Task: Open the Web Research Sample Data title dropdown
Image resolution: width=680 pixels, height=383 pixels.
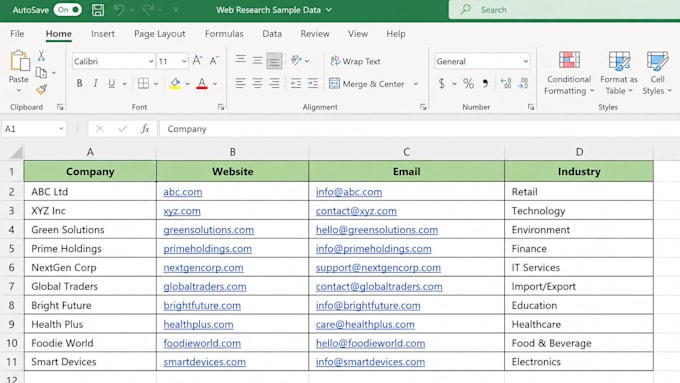Action: point(329,10)
